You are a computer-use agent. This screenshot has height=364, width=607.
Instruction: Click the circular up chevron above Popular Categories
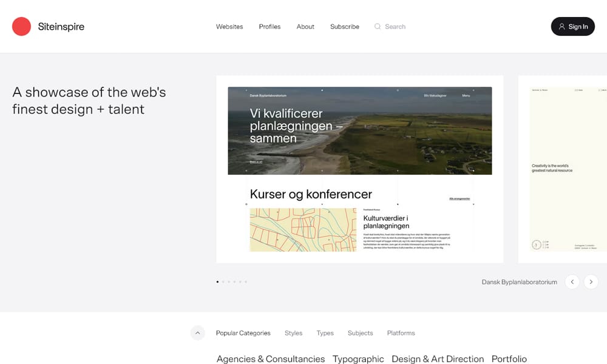coord(197,332)
